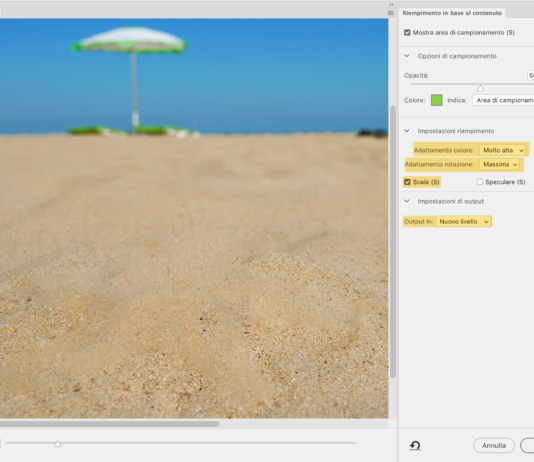Click the Opacità slider handle
Image resolution: width=534 pixels, height=462 pixels.
coord(480,89)
